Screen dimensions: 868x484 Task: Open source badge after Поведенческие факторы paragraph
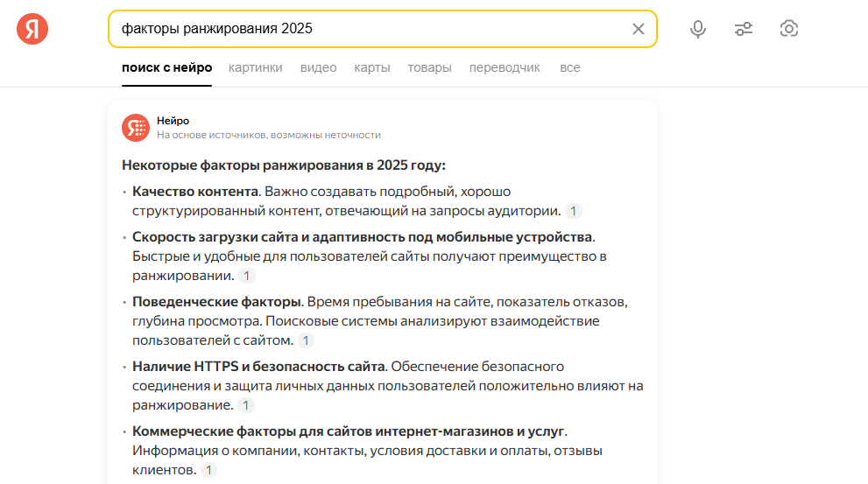click(x=306, y=340)
